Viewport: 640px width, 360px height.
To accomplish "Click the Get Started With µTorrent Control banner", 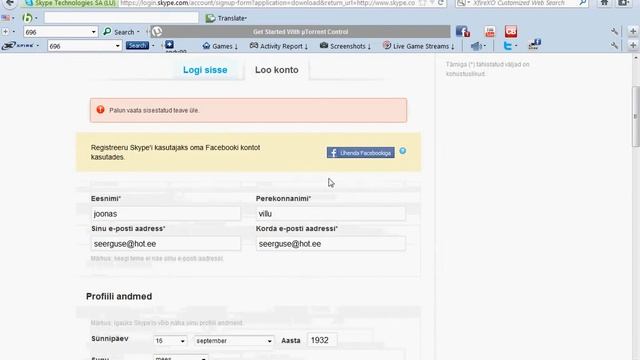I will [x=300, y=31].
